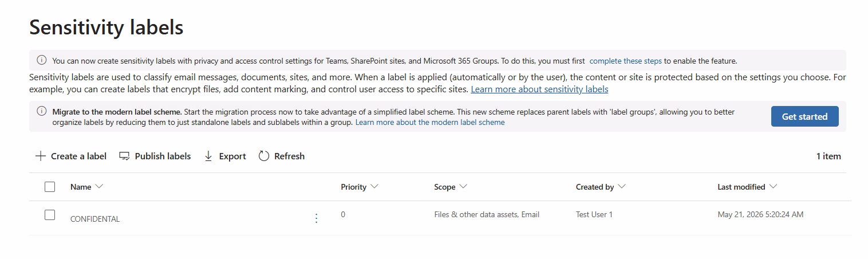Click the Sensitivity labels page heading
Viewport: 868px width, 259px height.
point(106,27)
